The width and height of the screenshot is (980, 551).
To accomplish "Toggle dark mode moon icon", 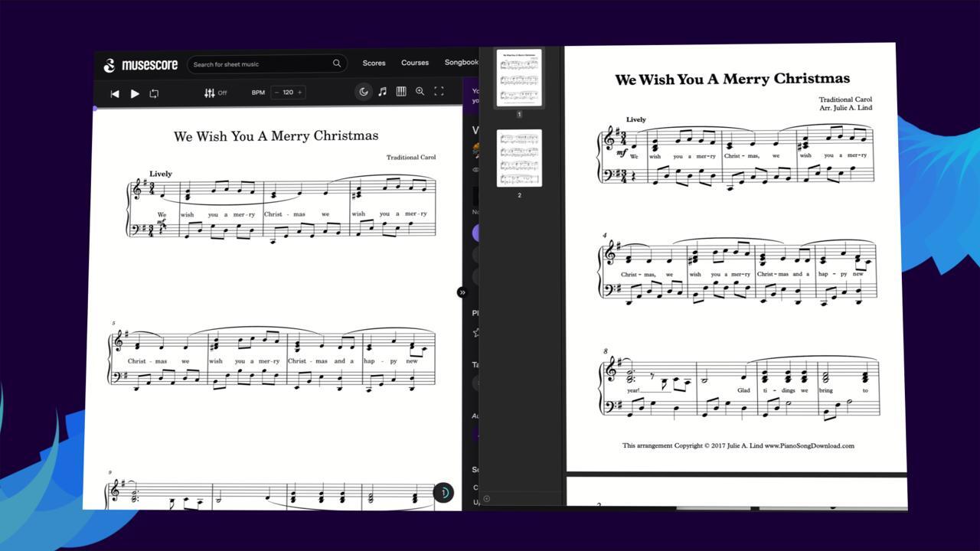I will 364,92.
